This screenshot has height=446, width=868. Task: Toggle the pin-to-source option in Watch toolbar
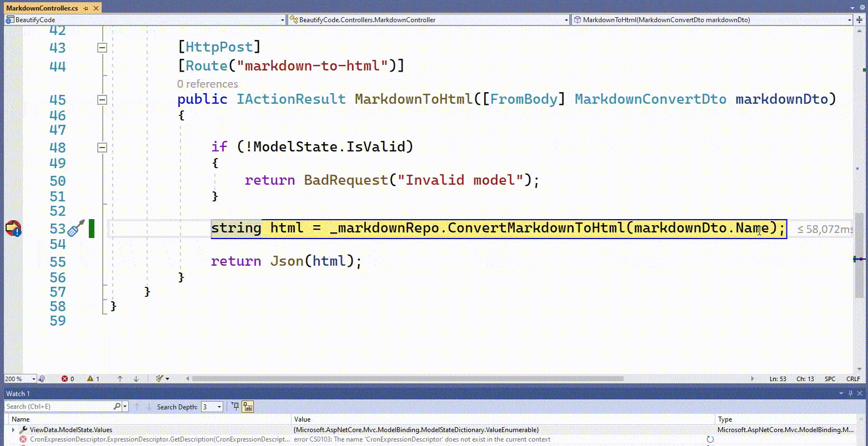tap(237, 407)
